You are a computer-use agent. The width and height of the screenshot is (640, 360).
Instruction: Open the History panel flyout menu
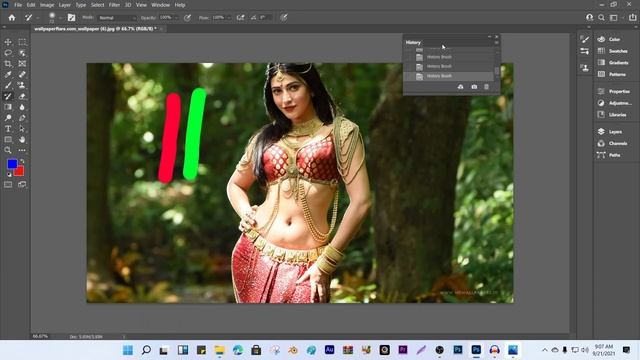tap(497, 42)
